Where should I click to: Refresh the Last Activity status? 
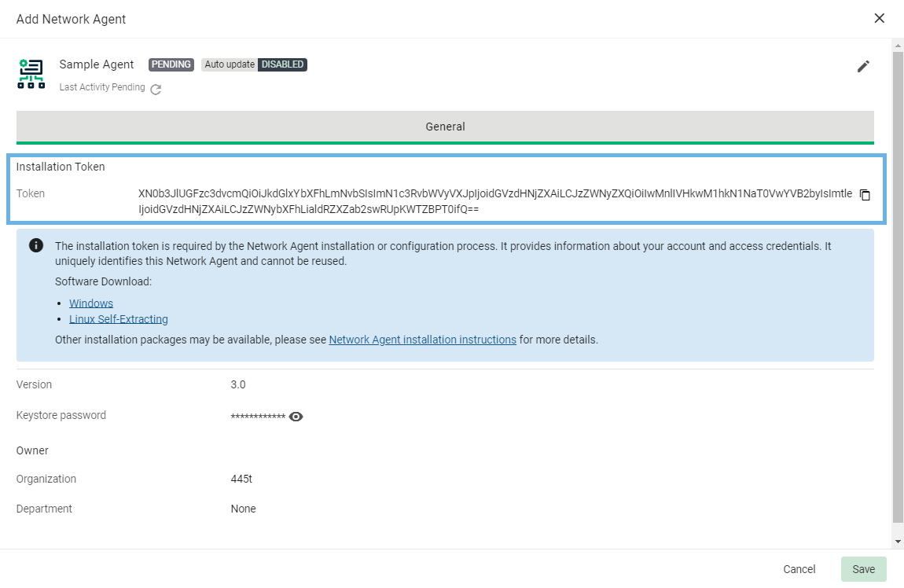156,90
